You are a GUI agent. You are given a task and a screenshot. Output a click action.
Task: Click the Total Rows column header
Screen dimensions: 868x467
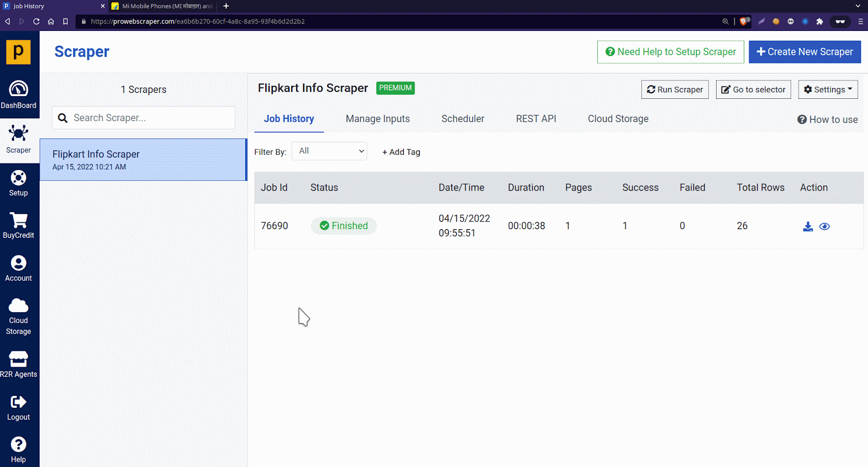tap(761, 187)
